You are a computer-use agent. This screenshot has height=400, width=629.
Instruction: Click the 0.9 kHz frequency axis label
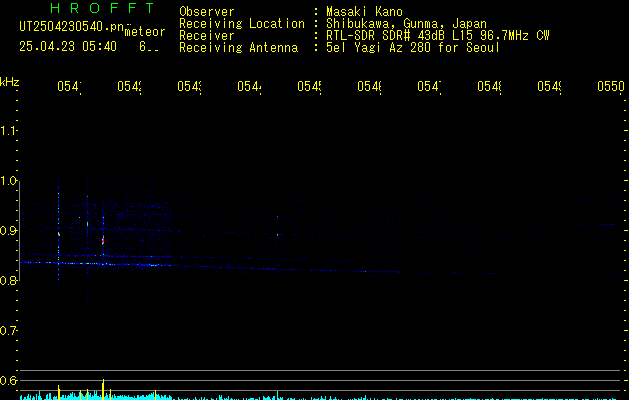[8, 231]
